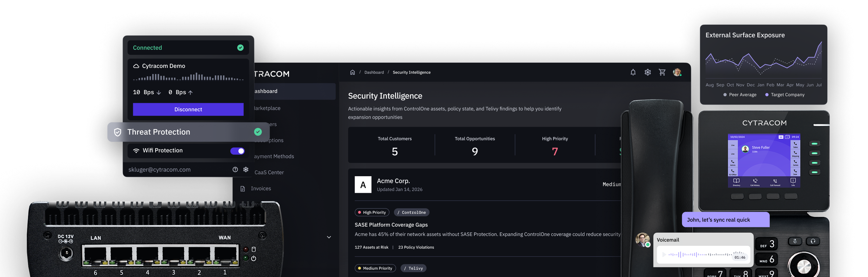Open help icon beside skluger email

point(235,170)
